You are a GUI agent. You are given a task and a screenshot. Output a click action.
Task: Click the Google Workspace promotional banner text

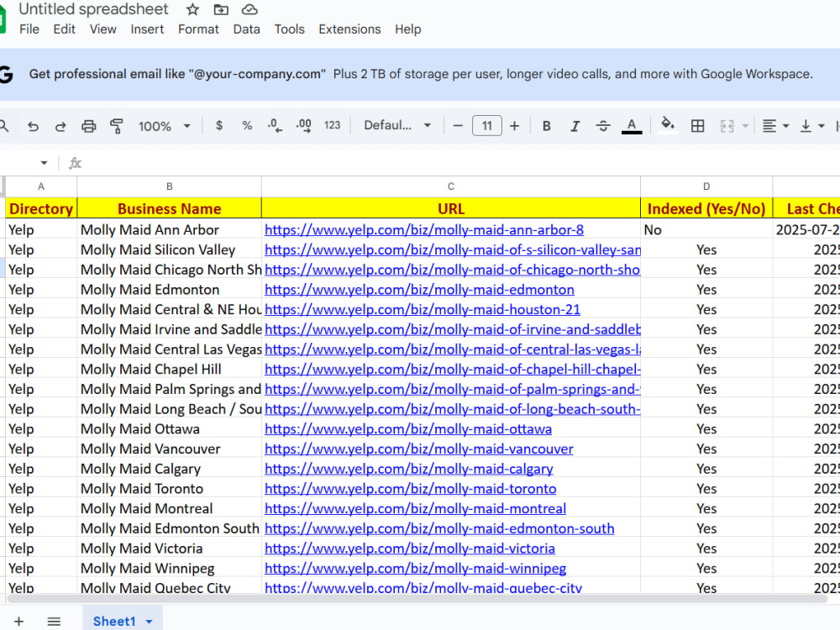(421, 74)
